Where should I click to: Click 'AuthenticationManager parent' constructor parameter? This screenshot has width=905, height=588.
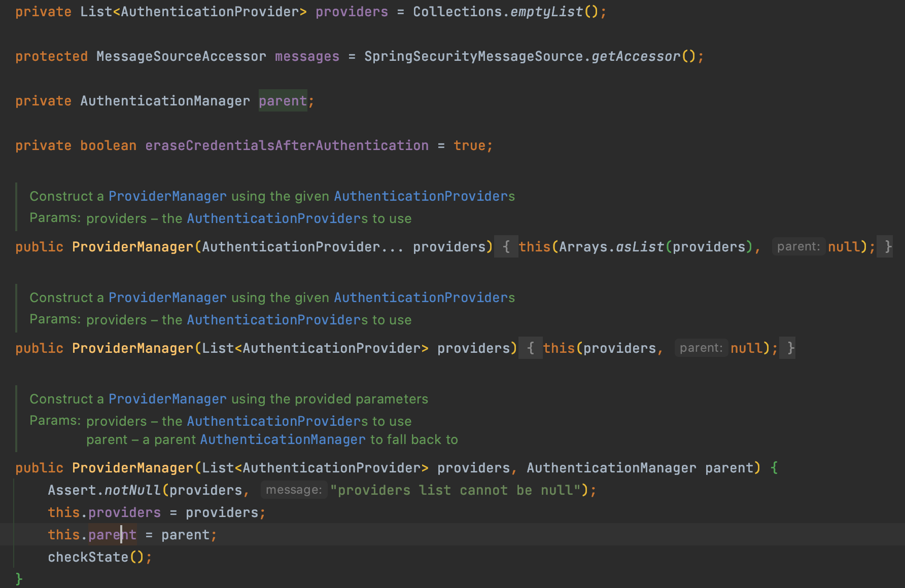[640, 468]
